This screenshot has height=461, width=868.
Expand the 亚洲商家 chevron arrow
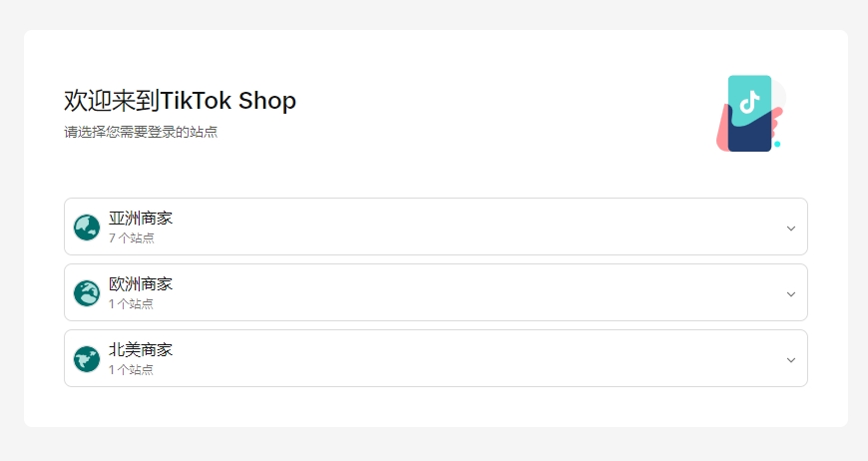coord(791,228)
